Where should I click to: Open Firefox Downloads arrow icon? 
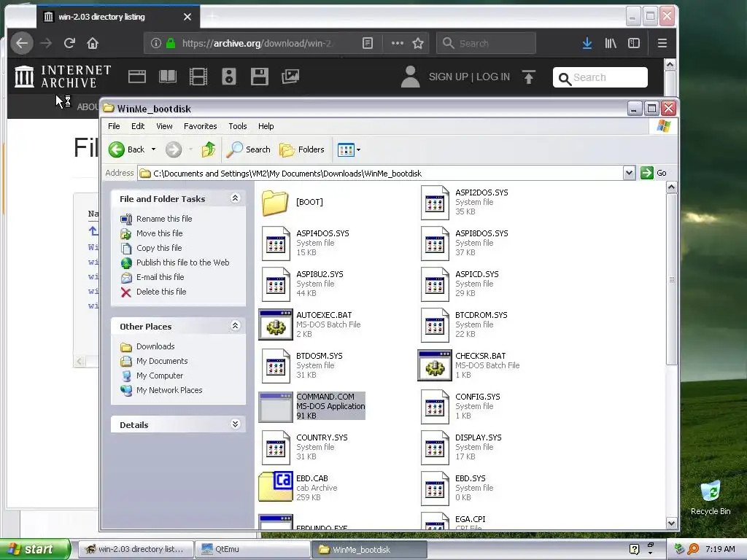(587, 43)
